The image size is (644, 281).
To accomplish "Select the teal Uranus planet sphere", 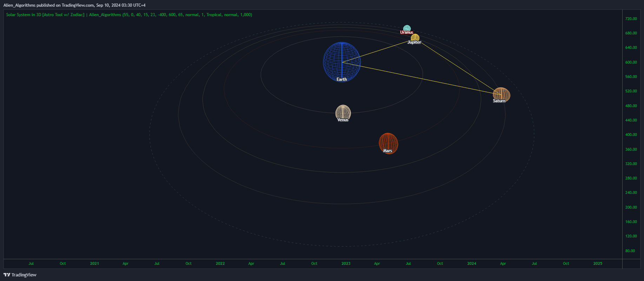I will [407, 28].
